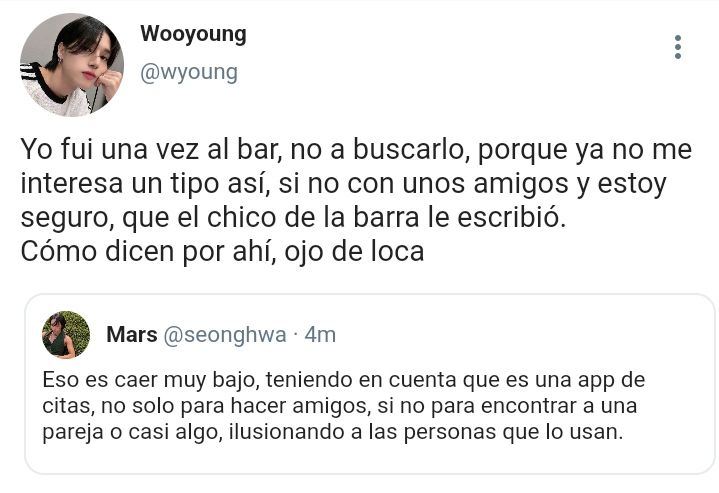Viewport: 719px width, 493px height.
Task: Click the tweet line starting 'Yo fui una vez al bar'
Action: coord(356,150)
